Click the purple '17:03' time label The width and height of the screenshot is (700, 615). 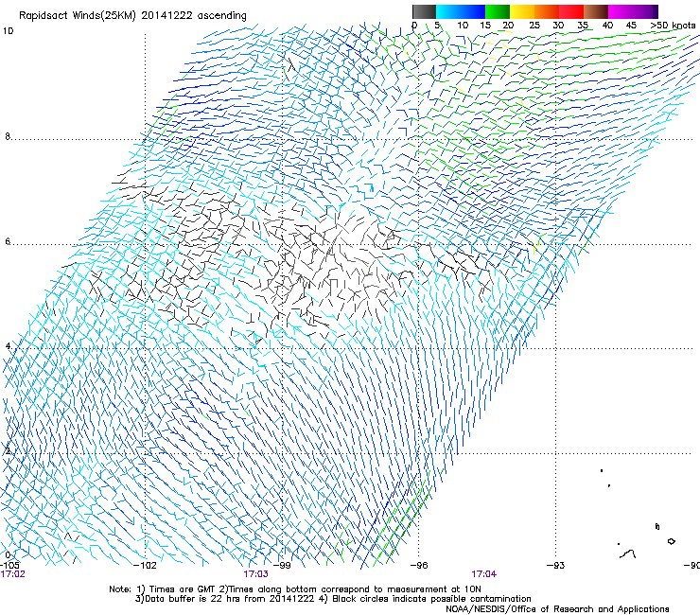coord(255,574)
